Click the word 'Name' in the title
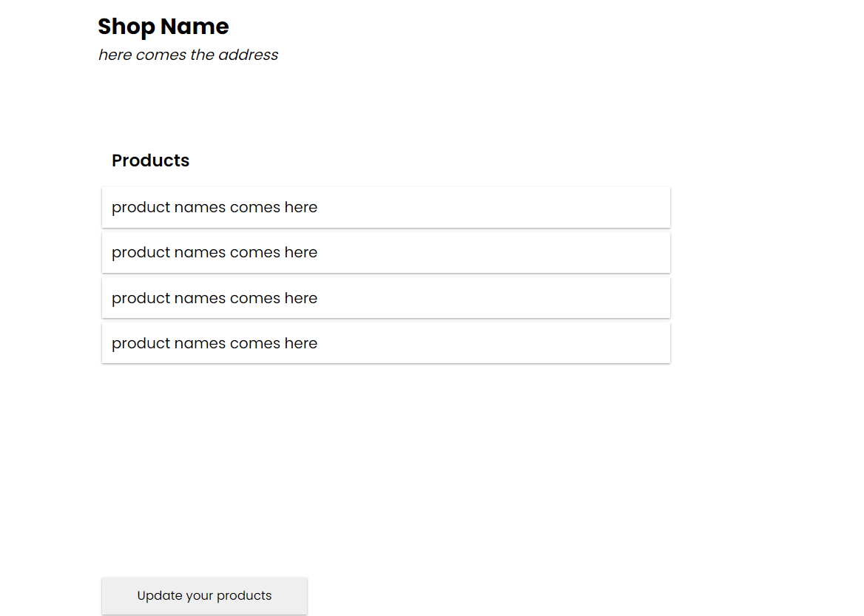This screenshot has width=864, height=616. [195, 27]
